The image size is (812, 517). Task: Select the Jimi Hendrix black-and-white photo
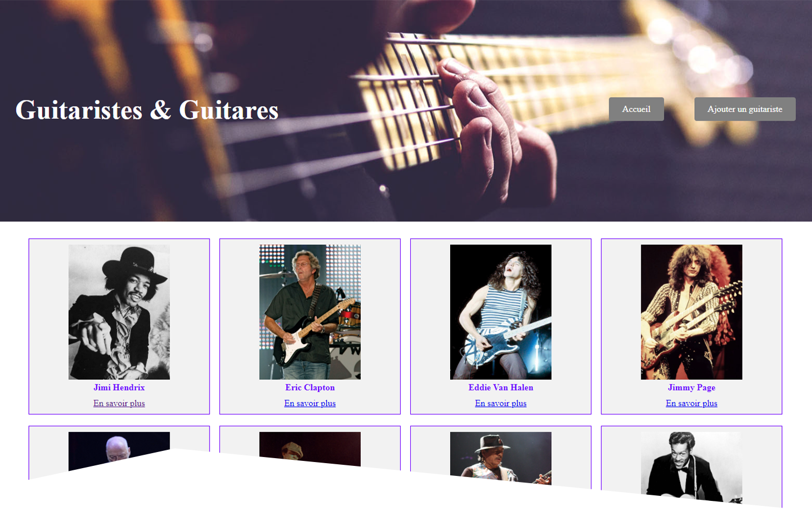pyautogui.click(x=119, y=312)
